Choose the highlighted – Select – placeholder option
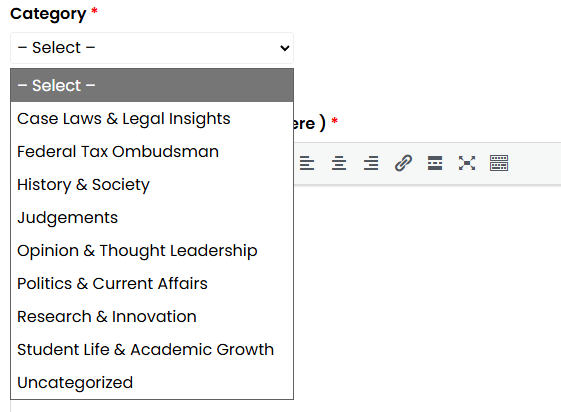561x412 pixels. 152,85
